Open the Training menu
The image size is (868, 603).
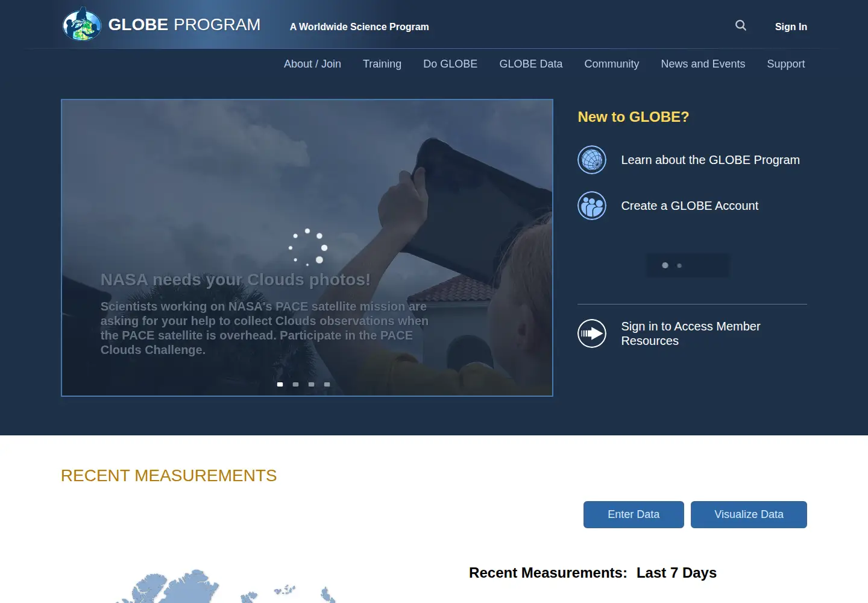tap(382, 64)
